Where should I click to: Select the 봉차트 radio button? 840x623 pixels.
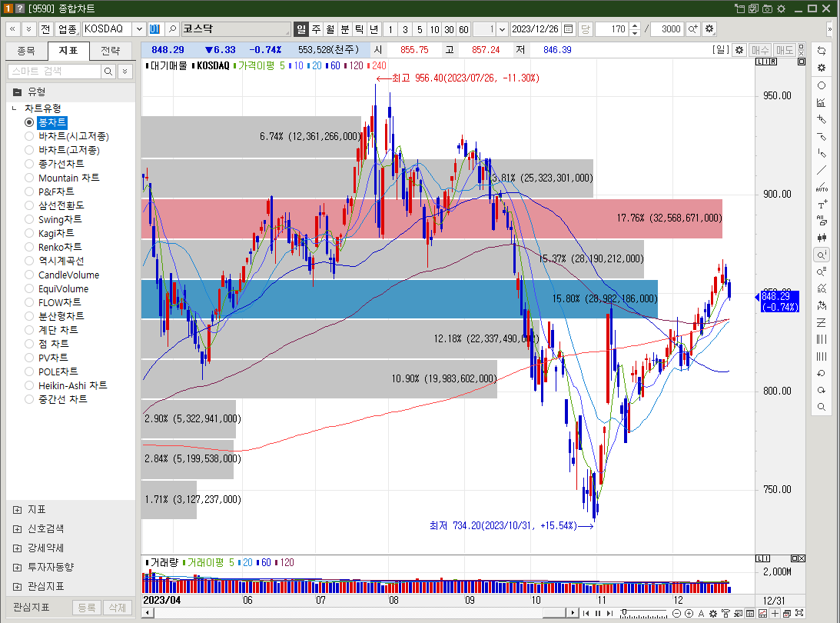click(29, 122)
